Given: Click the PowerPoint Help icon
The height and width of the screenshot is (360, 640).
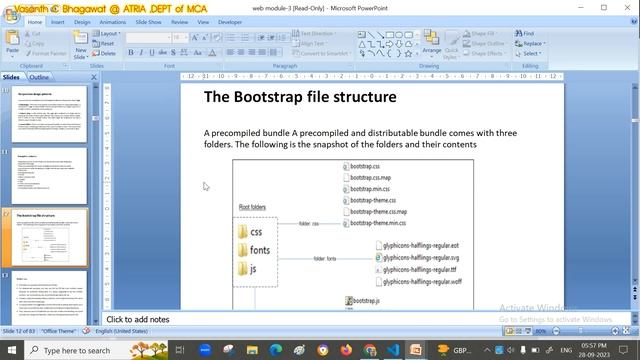Looking at the screenshot, I should (634, 22).
